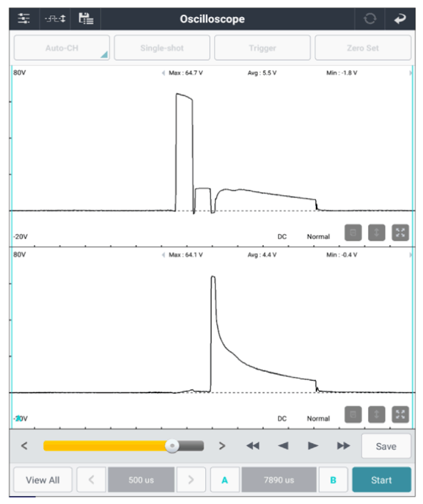Click bottom channel vertical scale arrow icon
Image resolution: width=423 pixels, height=504 pixels.
[376, 414]
